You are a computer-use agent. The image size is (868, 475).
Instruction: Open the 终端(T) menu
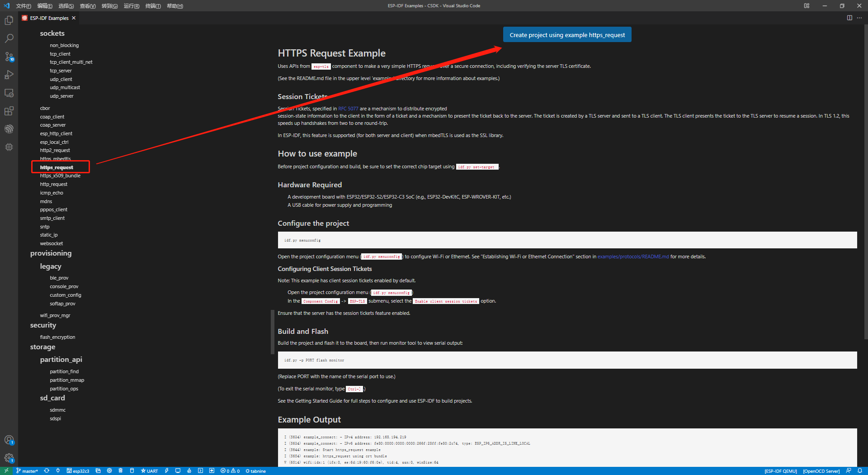tap(153, 6)
